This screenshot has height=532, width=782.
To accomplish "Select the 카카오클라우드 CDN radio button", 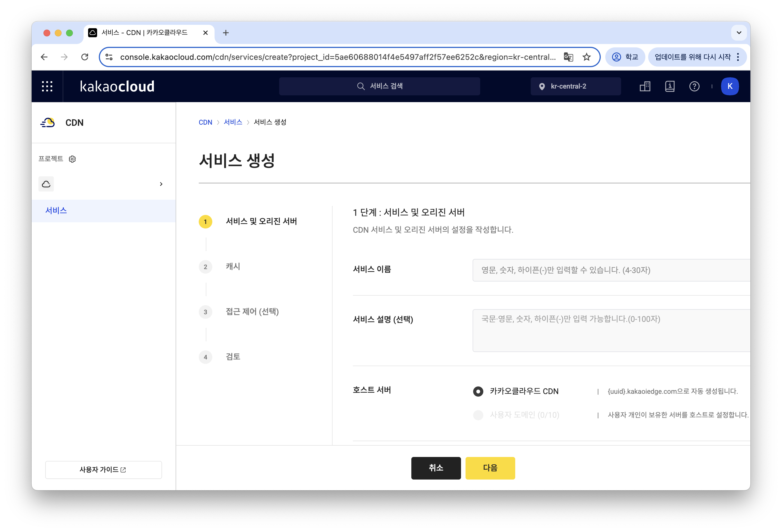I will pos(478,392).
